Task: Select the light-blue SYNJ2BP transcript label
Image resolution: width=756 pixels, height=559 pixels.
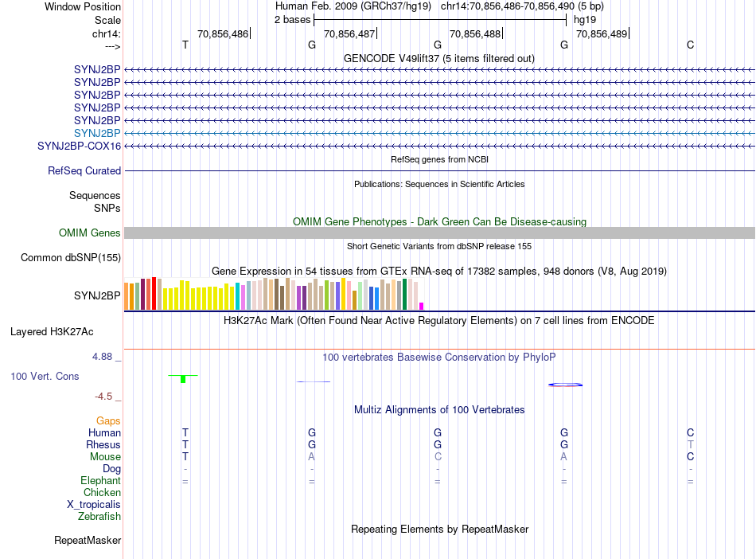Action: (x=97, y=133)
